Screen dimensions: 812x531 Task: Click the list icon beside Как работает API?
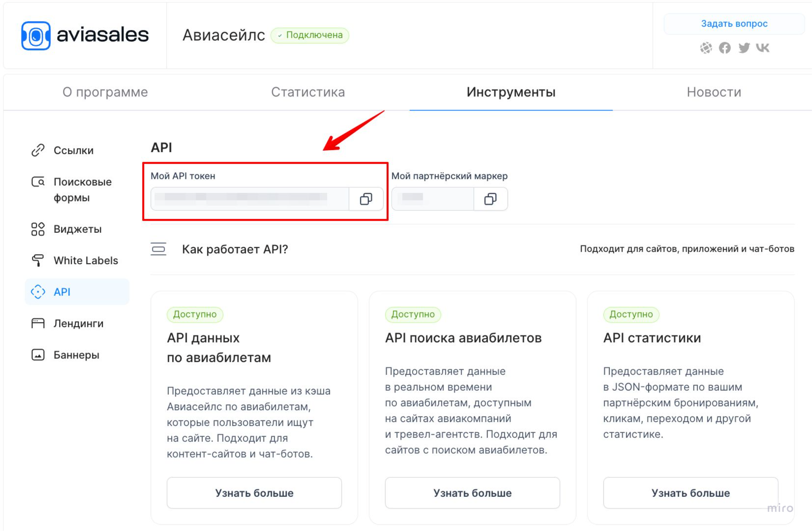pyautogui.click(x=158, y=249)
